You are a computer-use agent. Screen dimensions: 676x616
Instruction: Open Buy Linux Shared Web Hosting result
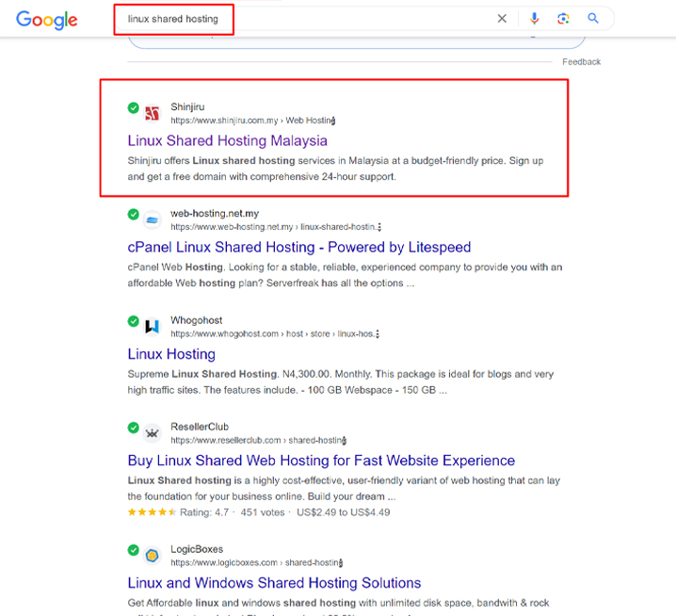click(321, 461)
